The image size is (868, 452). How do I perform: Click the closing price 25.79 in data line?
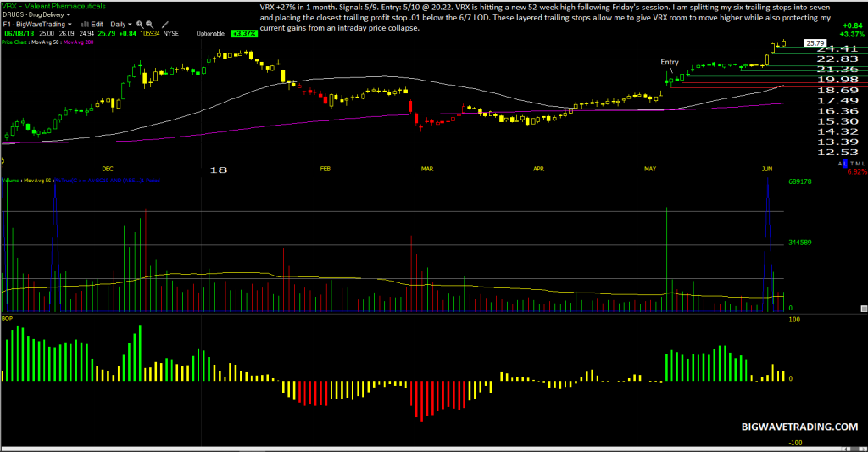click(x=106, y=34)
